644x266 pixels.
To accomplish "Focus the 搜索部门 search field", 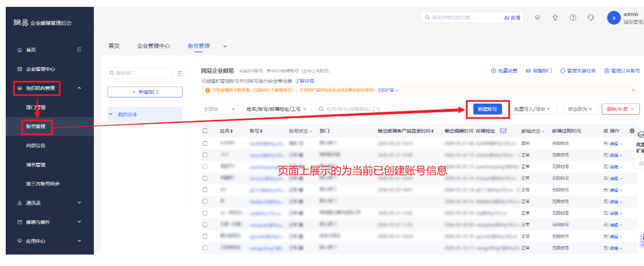I will point(140,73).
